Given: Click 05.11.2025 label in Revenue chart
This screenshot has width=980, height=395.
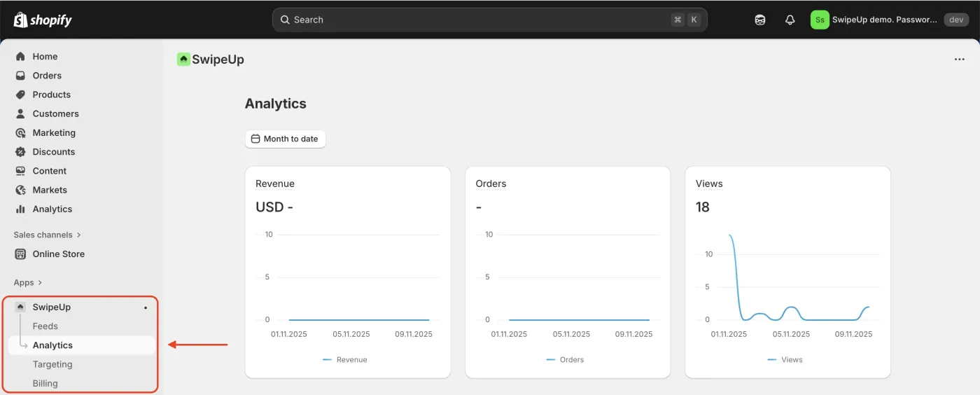Looking at the screenshot, I should point(351,334).
